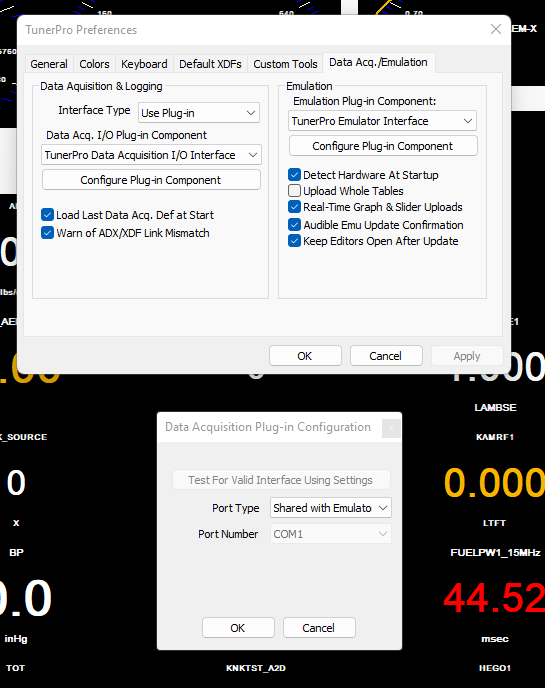This screenshot has width=545, height=688.
Task: Open the Colors tab
Action: [x=94, y=64]
